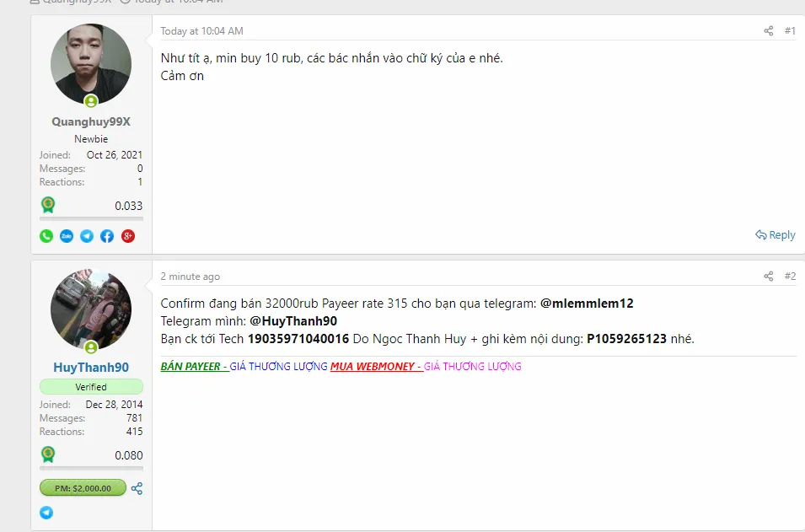Screen dimensions: 805x532
Task: Open the #2 post permalink
Action: (790, 277)
